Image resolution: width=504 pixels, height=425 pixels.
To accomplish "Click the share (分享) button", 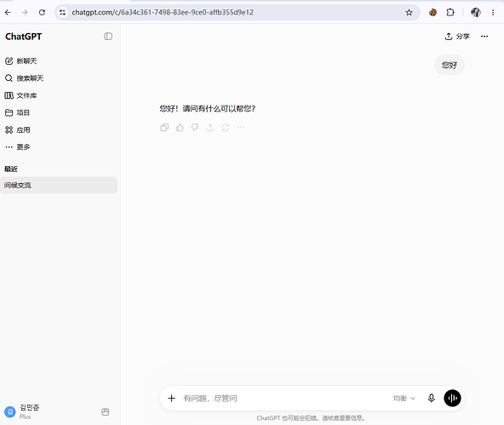I will (x=457, y=37).
